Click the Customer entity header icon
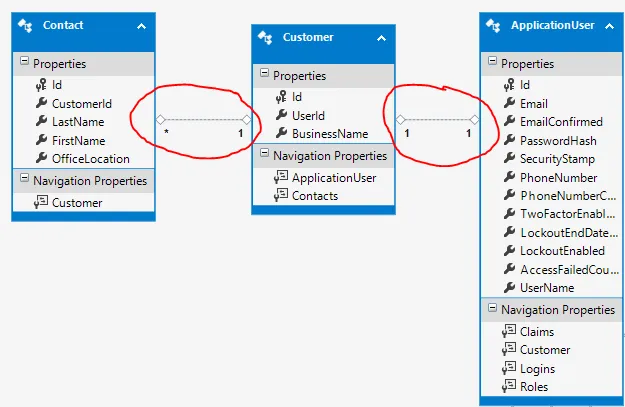 [266, 38]
